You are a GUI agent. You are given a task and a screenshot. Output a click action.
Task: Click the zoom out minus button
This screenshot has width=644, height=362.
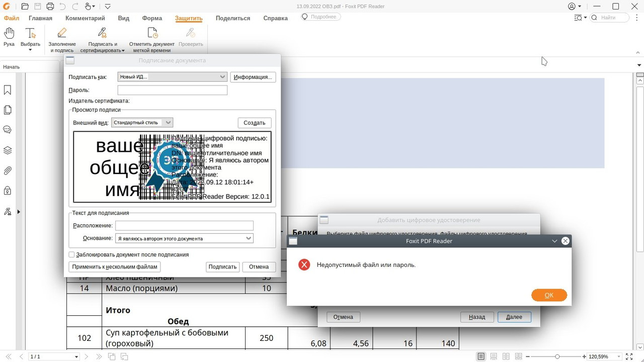coord(528,356)
